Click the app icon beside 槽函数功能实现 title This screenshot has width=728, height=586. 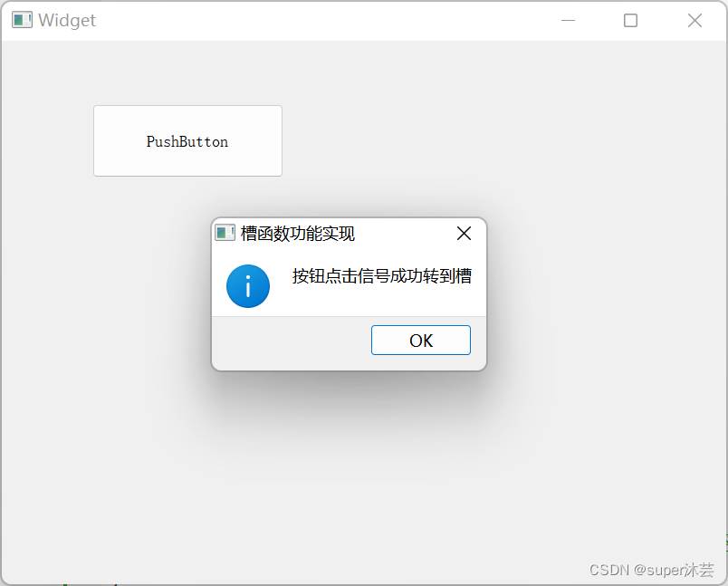(x=225, y=233)
